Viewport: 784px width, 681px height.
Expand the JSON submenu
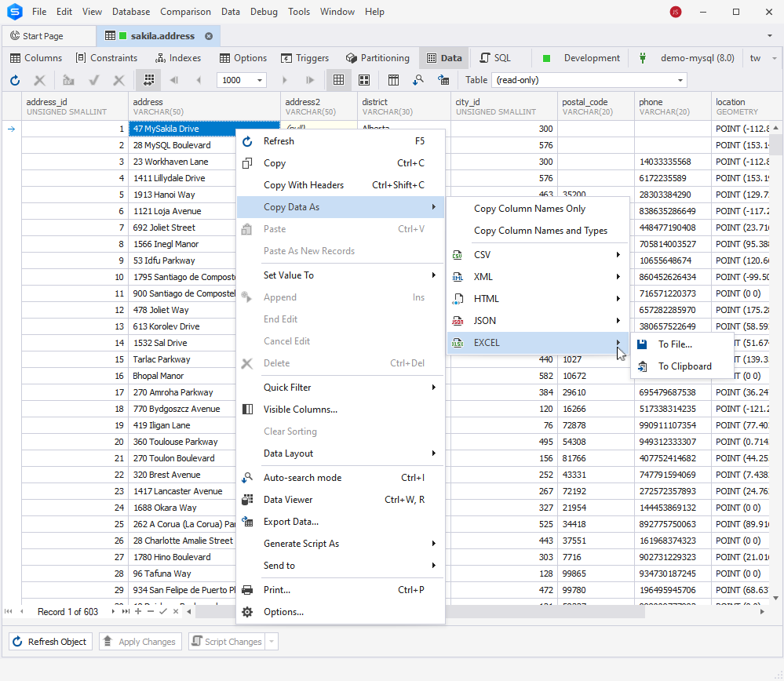[x=538, y=321]
